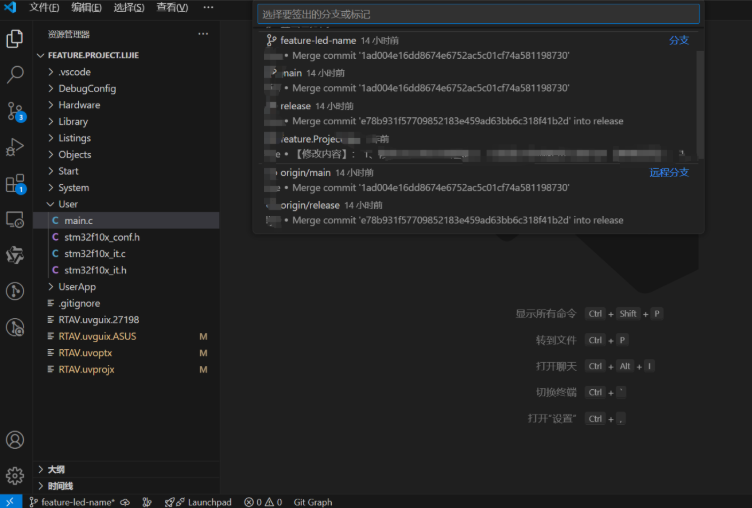Open Run and Debug view
Image resolution: width=752 pixels, height=508 pixels.
point(14,147)
